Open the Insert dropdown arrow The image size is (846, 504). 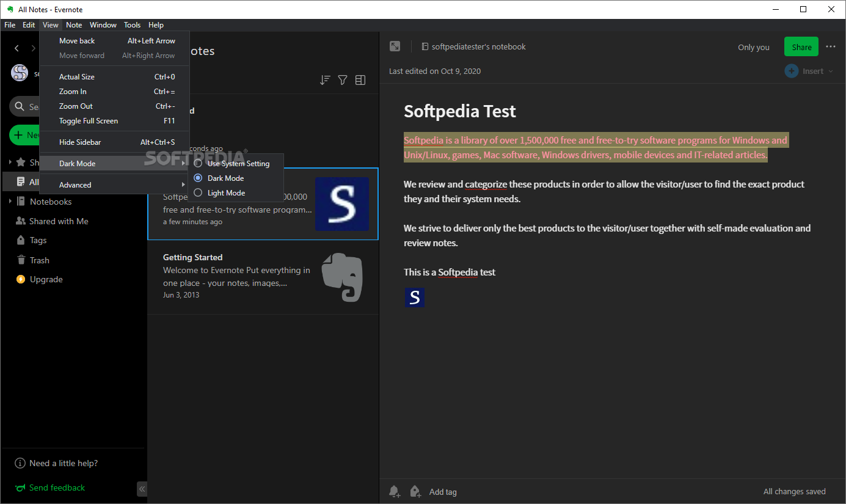pos(831,71)
